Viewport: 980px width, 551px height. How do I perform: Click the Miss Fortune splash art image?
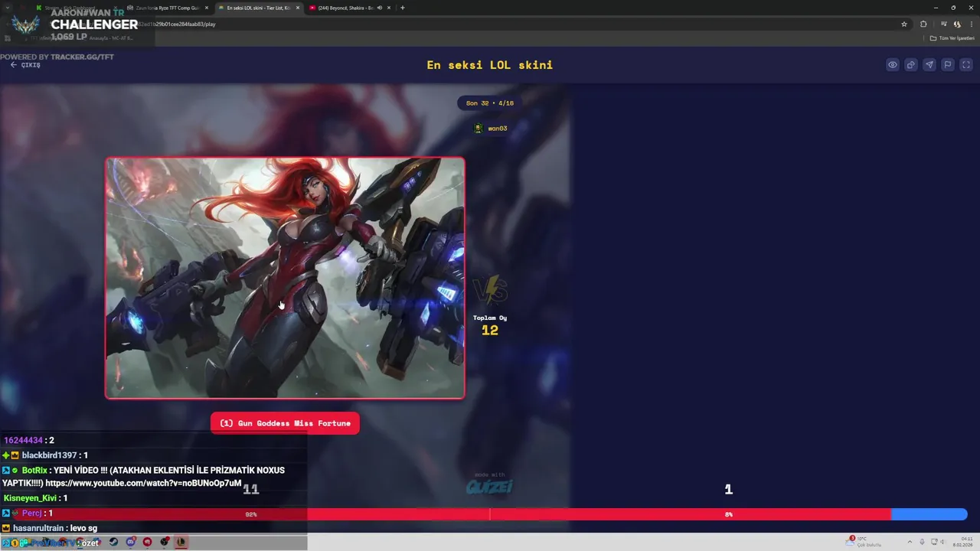(285, 278)
